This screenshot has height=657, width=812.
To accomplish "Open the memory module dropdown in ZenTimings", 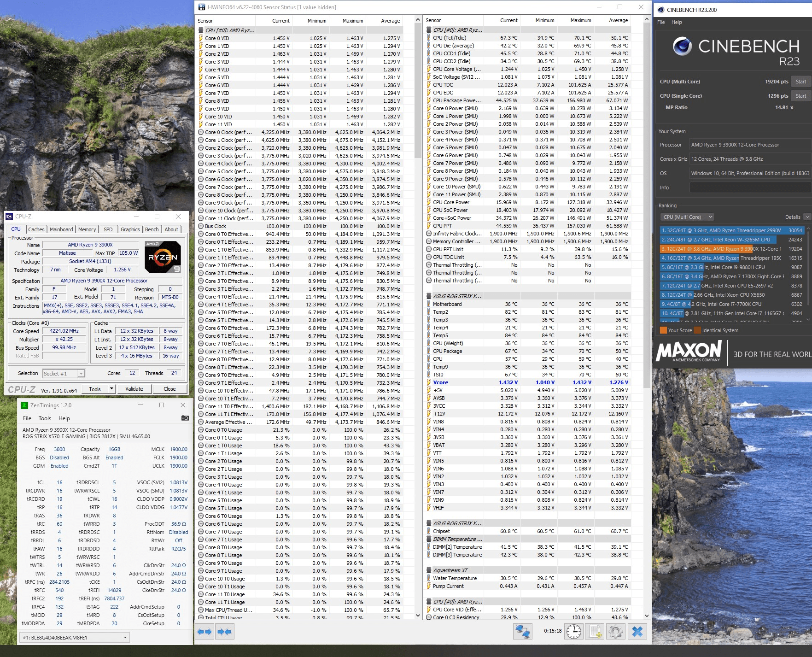I will point(75,638).
